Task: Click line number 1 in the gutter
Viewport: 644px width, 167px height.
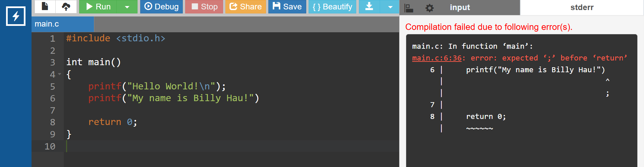Action: tap(53, 38)
